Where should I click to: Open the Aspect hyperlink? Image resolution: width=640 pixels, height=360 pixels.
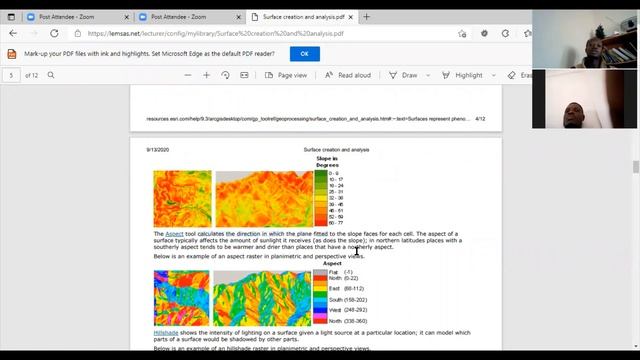pos(174,234)
